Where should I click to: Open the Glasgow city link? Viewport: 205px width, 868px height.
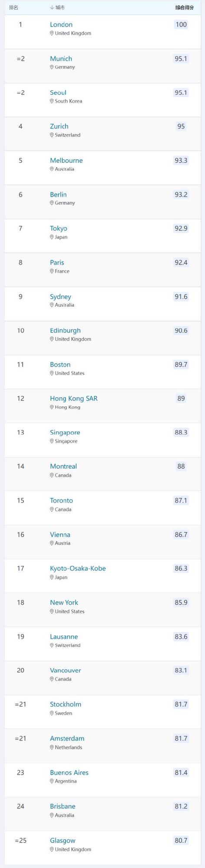coord(63,841)
